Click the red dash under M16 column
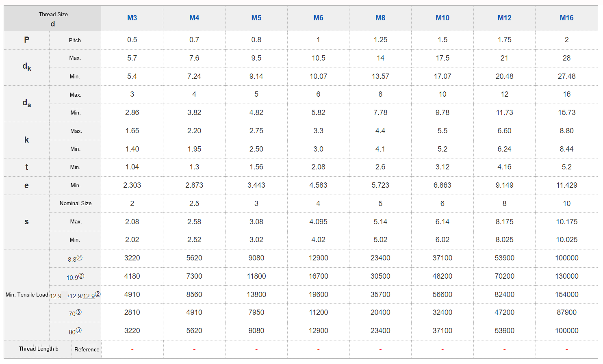Viewport: 603px width, 364px height. coord(566,350)
